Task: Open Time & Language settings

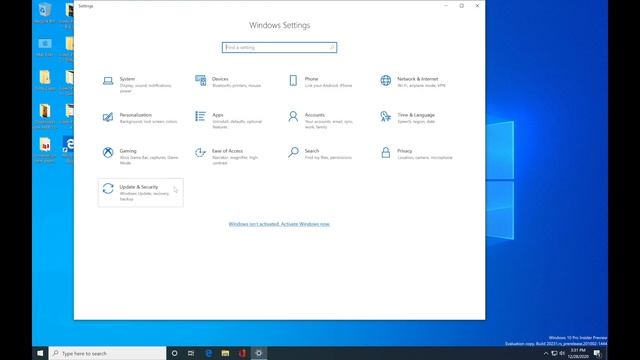Action: 418,120
